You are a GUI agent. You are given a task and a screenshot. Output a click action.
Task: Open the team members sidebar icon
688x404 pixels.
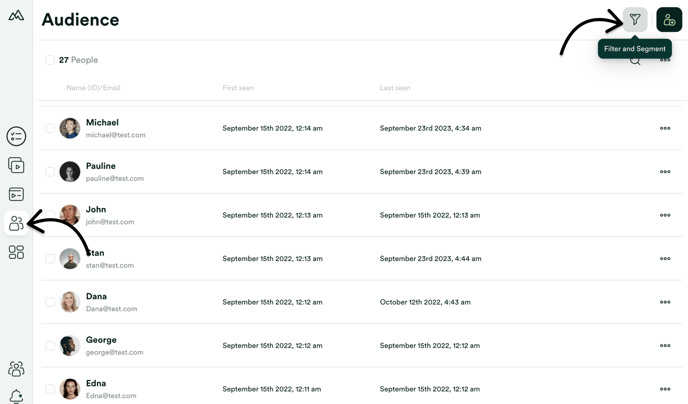point(16,369)
